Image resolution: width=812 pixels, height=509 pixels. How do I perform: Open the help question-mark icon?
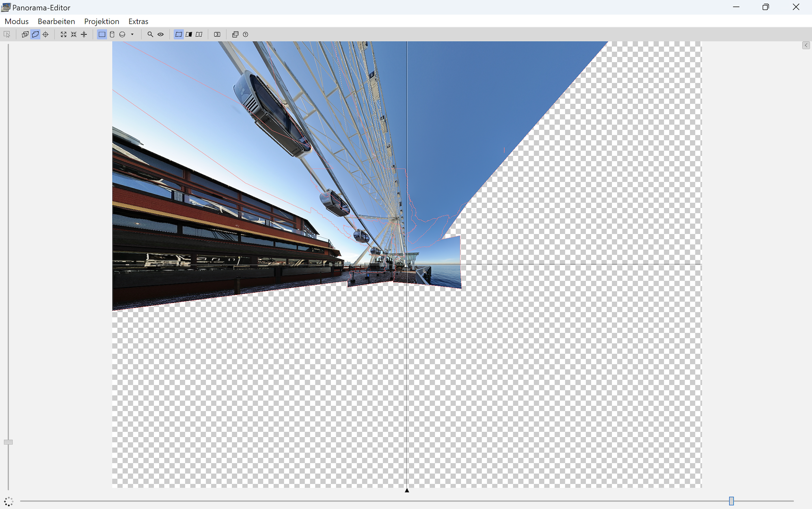pyautogui.click(x=245, y=35)
